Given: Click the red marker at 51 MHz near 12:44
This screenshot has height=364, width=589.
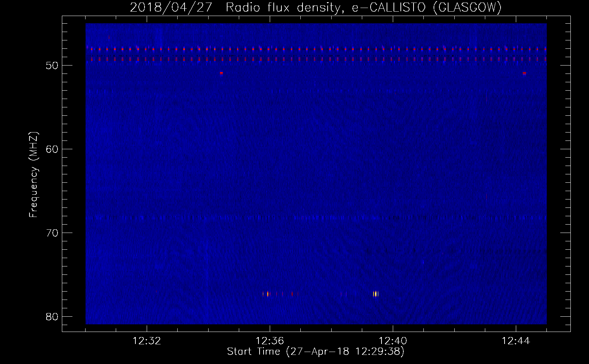Looking at the screenshot, I should tap(524, 73).
